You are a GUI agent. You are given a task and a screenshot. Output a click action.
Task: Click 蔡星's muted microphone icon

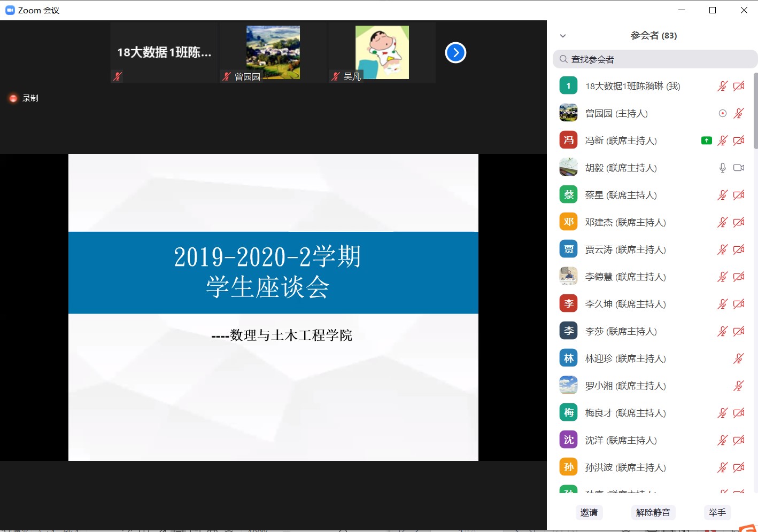tap(722, 195)
